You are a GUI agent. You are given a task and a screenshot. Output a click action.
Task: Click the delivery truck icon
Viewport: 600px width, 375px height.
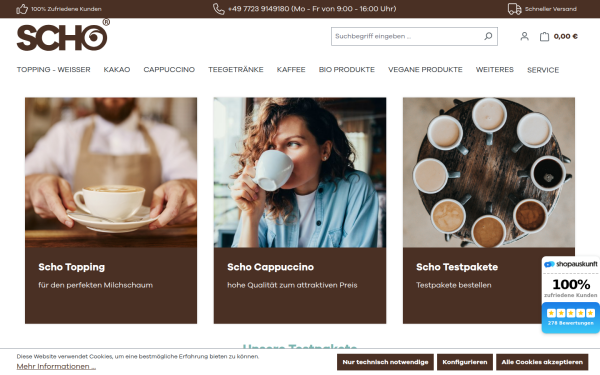point(514,9)
